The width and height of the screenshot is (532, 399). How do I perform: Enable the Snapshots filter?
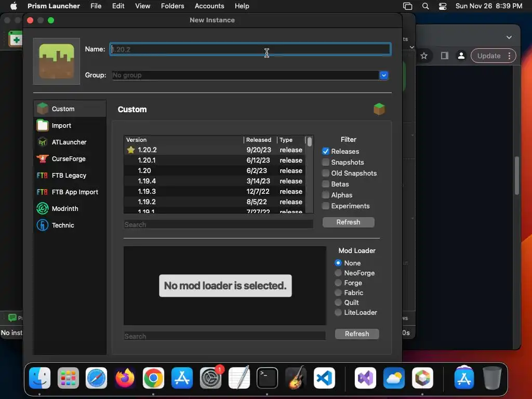325,162
